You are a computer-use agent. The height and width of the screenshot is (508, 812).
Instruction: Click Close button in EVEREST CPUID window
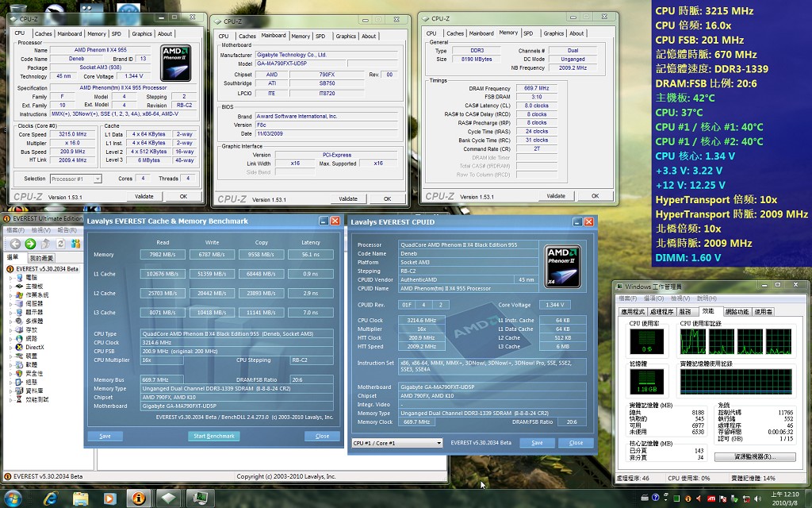(x=576, y=443)
